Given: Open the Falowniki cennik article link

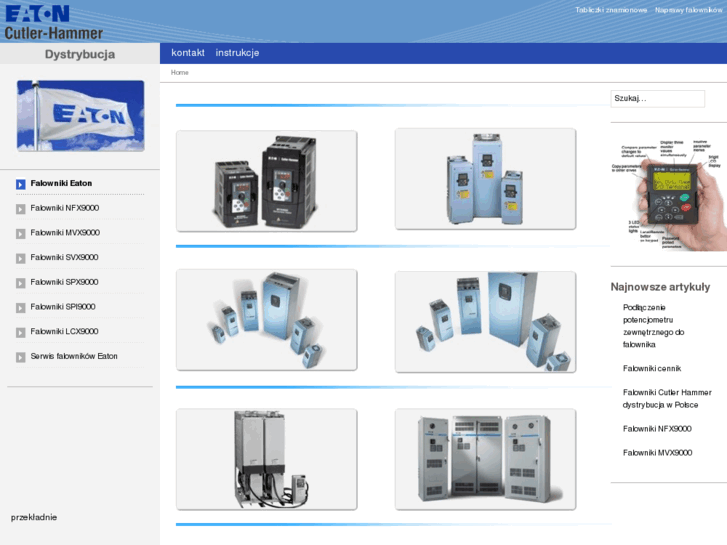Looking at the screenshot, I should [651, 368].
